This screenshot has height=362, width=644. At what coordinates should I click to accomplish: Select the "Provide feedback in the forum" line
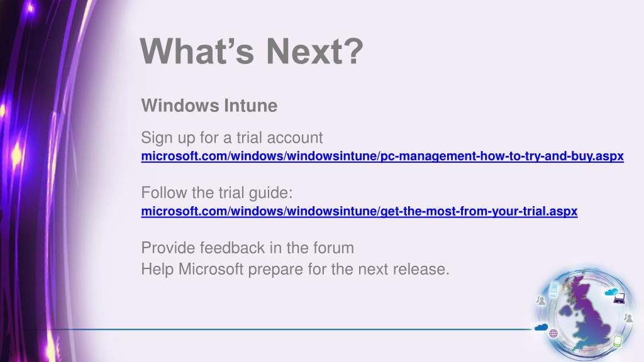[x=248, y=248]
